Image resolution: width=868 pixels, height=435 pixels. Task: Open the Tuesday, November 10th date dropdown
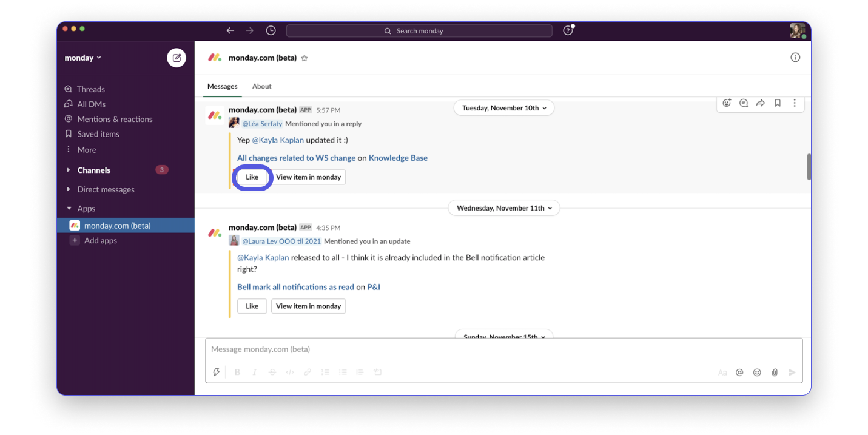pyautogui.click(x=504, y=108)
